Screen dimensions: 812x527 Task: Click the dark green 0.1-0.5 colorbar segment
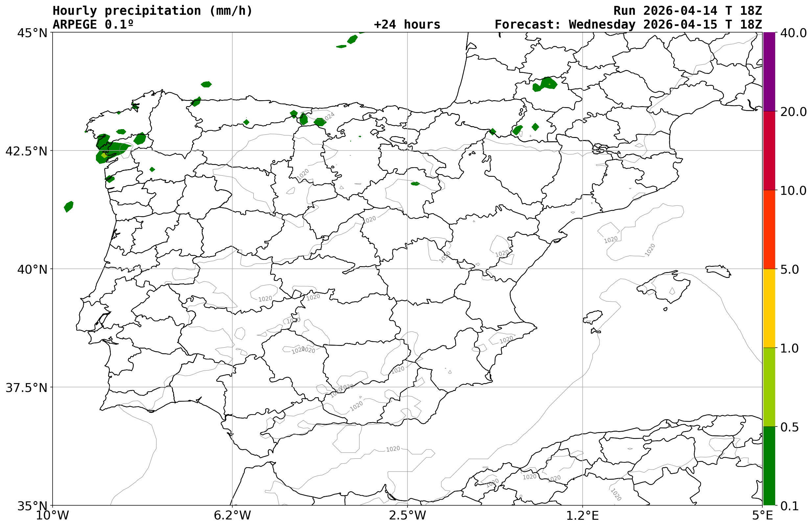click(x=769, y=466)
